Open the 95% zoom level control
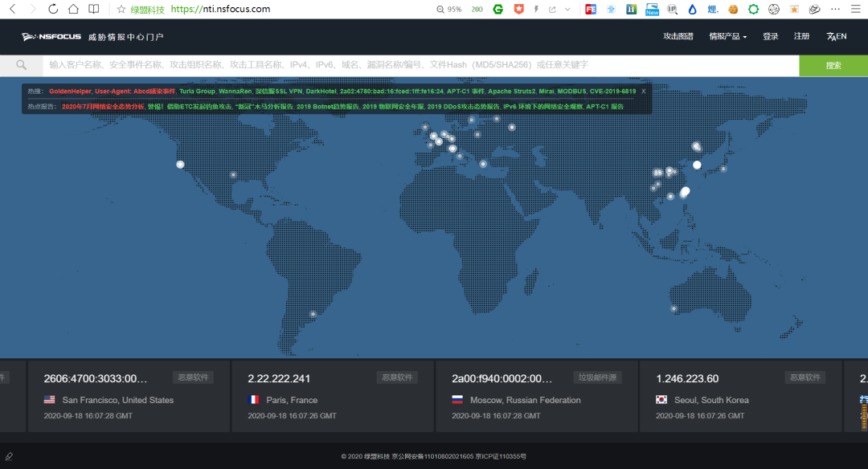This screenshot has height=469, width=868. 449,10
